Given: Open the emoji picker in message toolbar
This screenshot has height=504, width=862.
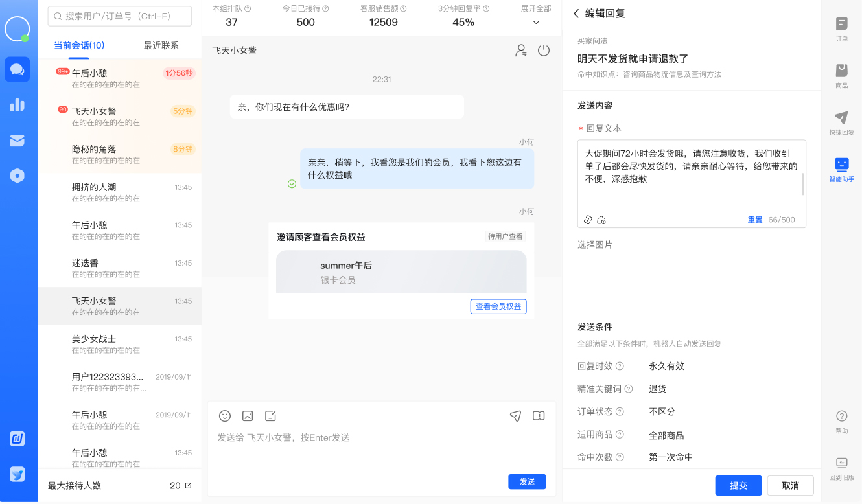Looking at the screenshot, I should [225, 416].
